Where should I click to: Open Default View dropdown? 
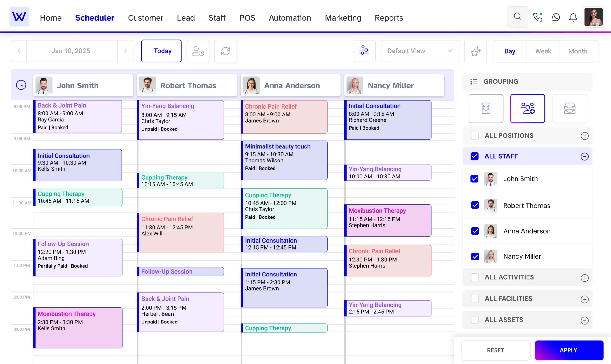tap(418, 51)
